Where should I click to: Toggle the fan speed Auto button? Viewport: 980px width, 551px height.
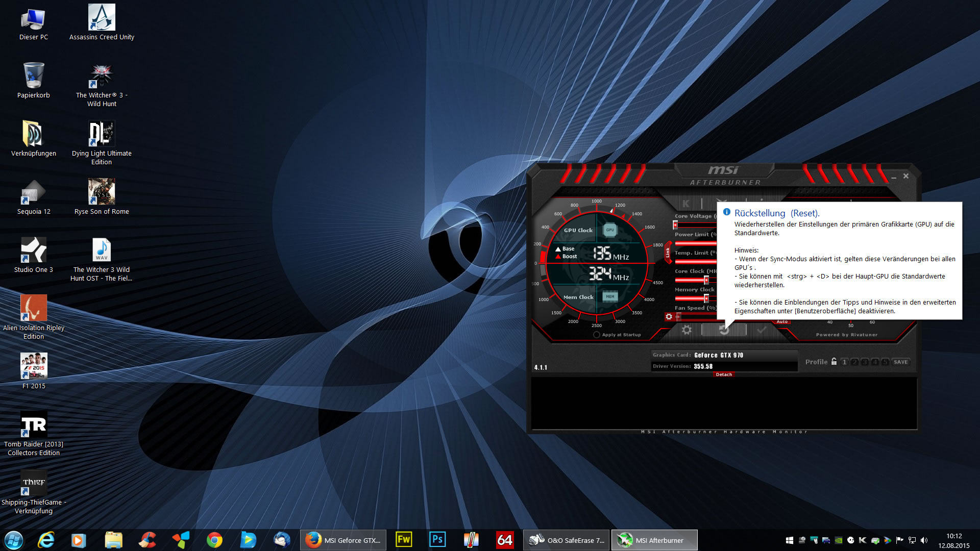pyautogui.click(x=782, y=322)
